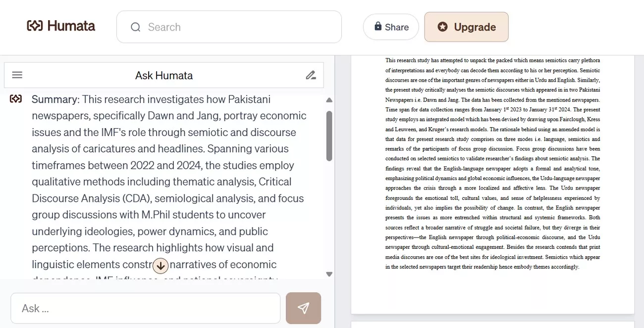Expand the summary using the circular down arrow
The width and height of the screenshot is (644, 328).
[161, 266]
